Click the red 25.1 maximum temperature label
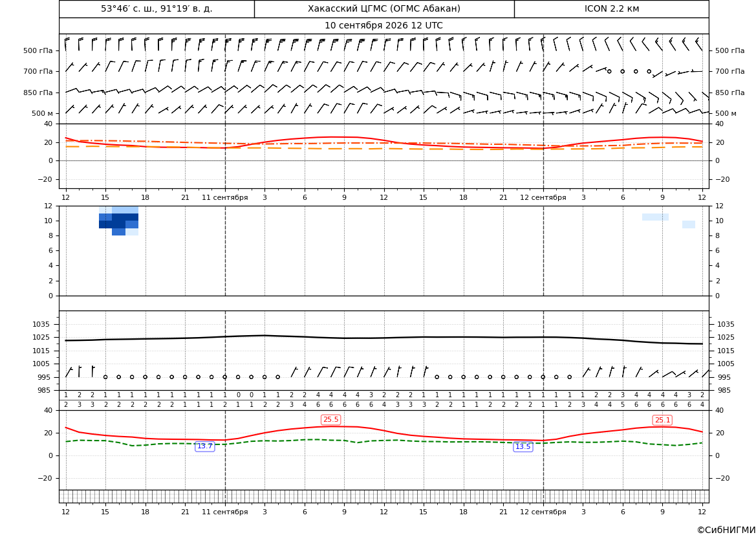Viewport: 756px width, 535px height. (662, 420)
